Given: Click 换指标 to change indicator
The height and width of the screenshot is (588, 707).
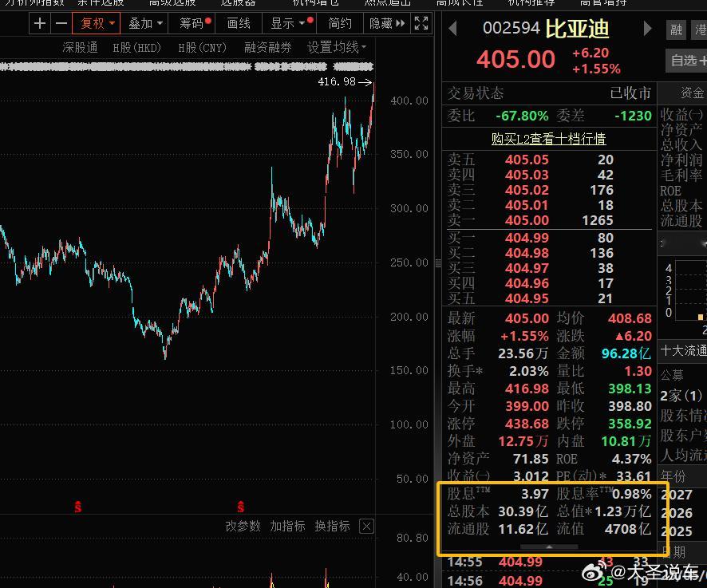Looking at the screenshot, I should (332, 526).
